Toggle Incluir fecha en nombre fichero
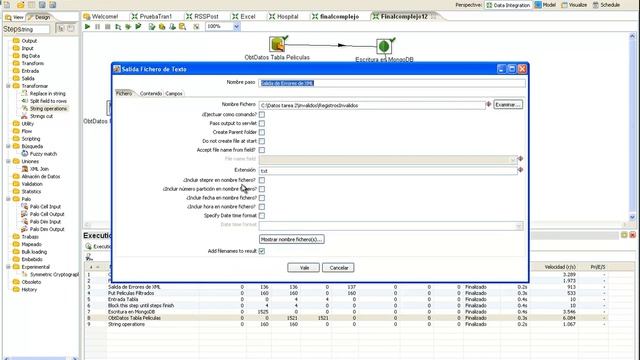Image resolution: width=640 pixels, height=360 pixels. (x=262, y=198)
